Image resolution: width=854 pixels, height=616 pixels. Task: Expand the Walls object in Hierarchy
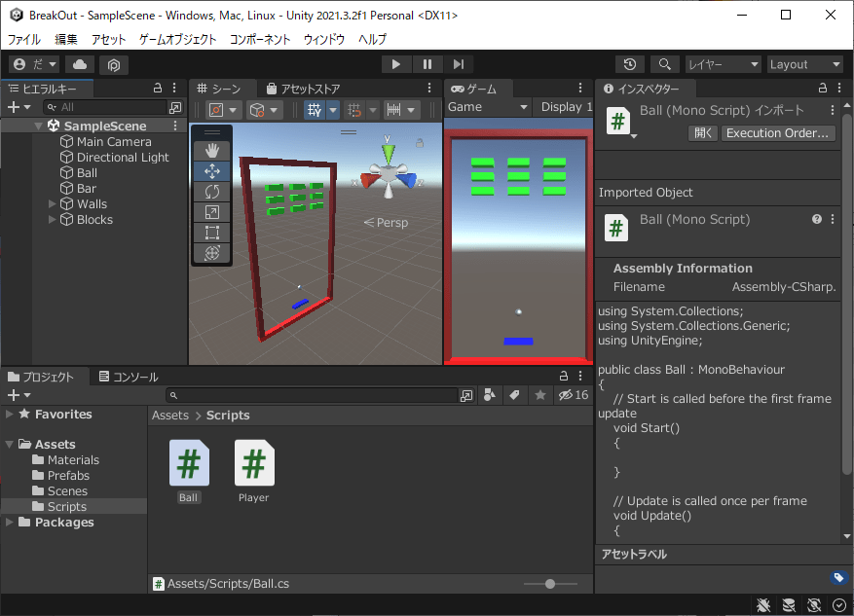(53, 204)
